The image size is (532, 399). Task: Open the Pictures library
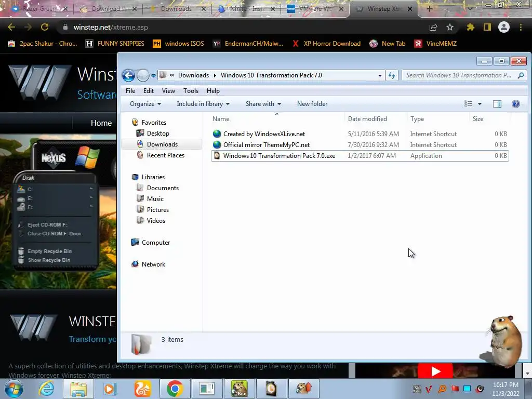(158, 210)
